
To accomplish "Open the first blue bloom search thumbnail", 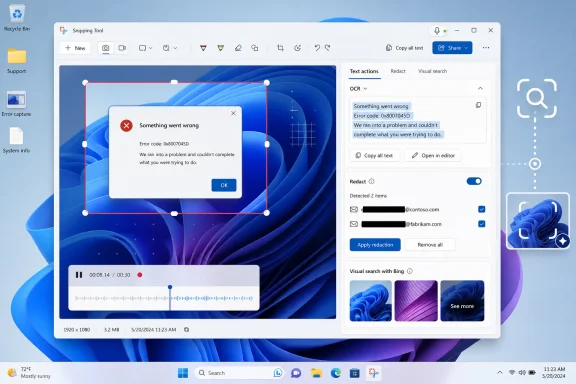I will (x=371, y=301).
